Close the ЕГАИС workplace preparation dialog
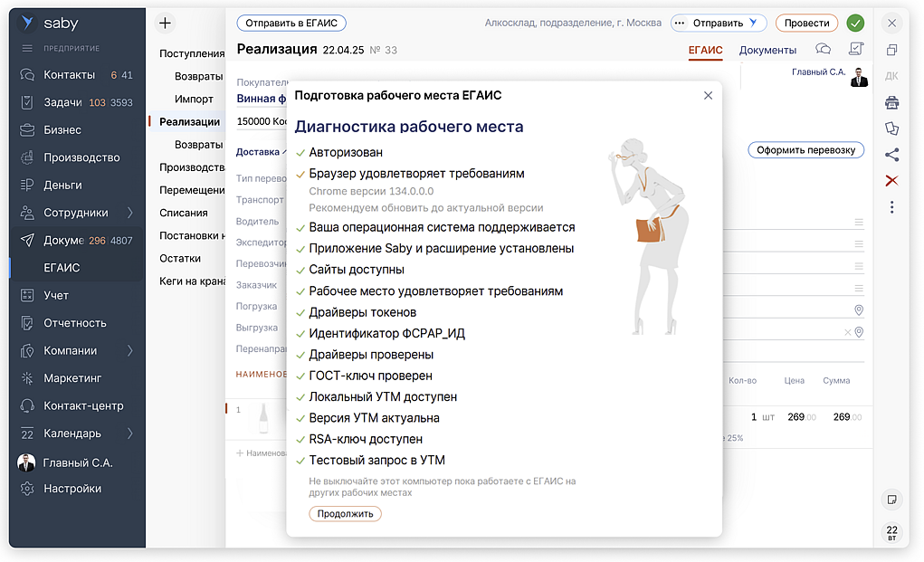 (x=708, y=96)
